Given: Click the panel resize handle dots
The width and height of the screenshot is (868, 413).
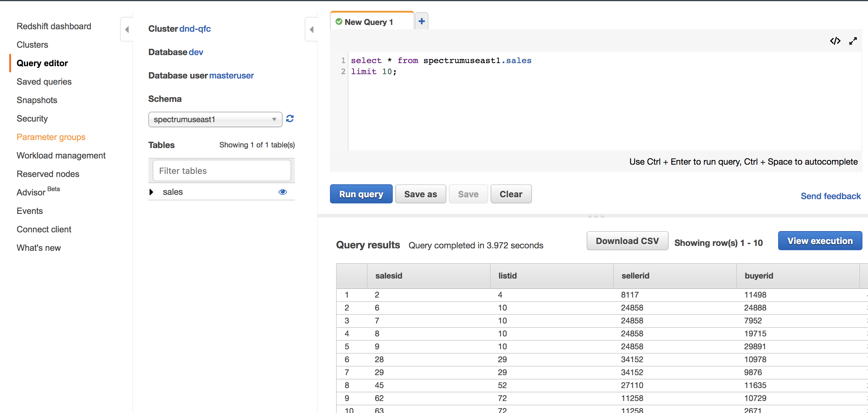Looking at the screenshot, I should (x=597, y=216).
